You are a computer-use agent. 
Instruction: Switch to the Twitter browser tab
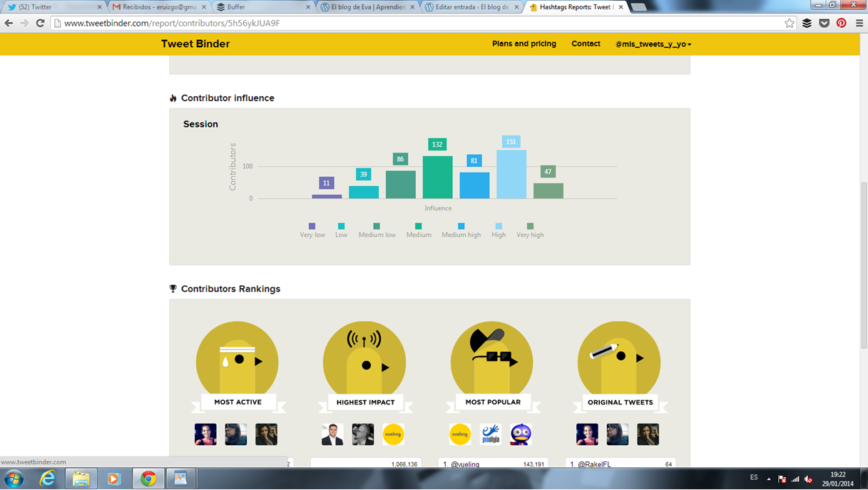[53, 7]
